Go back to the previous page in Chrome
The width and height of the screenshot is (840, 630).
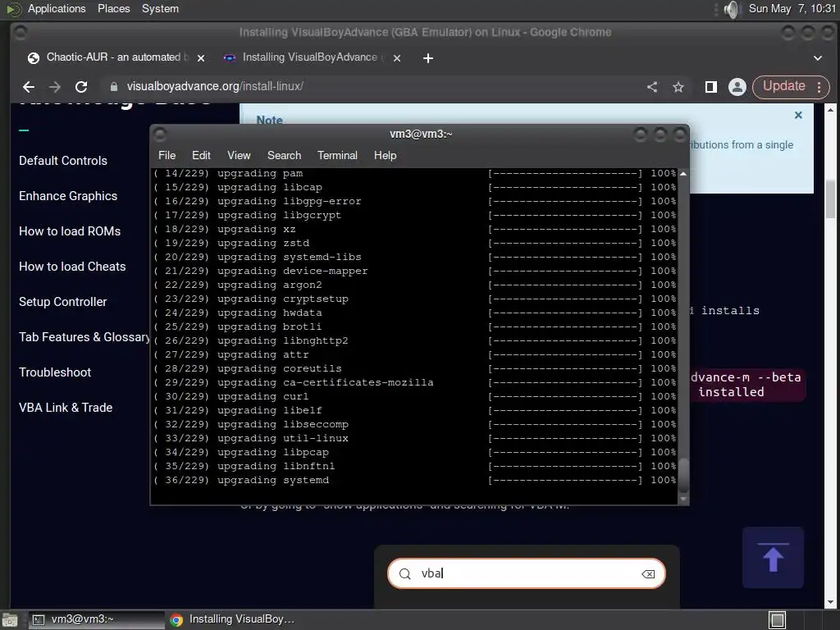29,87
